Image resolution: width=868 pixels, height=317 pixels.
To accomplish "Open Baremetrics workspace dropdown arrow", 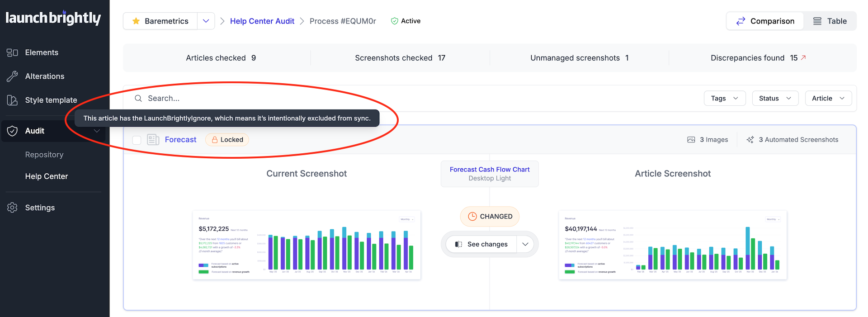I will click(206, 21).
